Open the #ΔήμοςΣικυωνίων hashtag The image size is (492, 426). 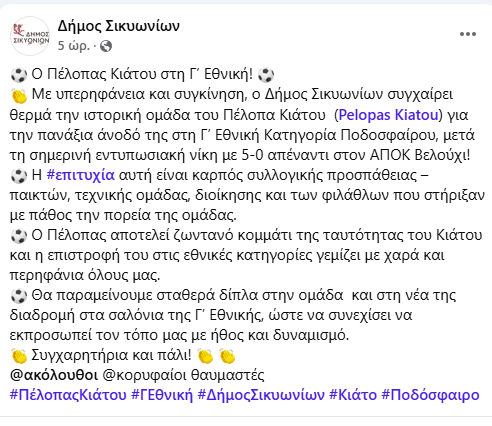(x=261, y=395)
